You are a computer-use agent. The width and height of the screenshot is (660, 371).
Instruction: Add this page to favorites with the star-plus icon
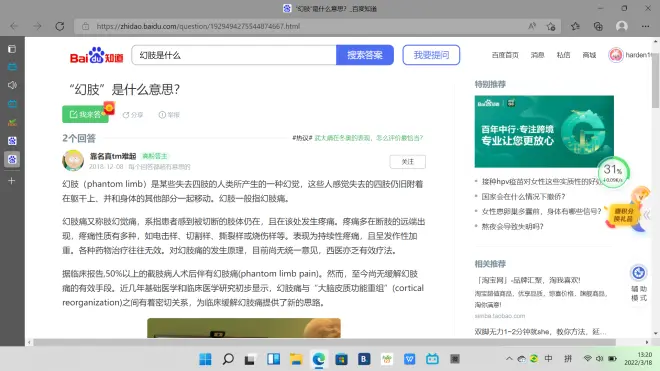551,26
